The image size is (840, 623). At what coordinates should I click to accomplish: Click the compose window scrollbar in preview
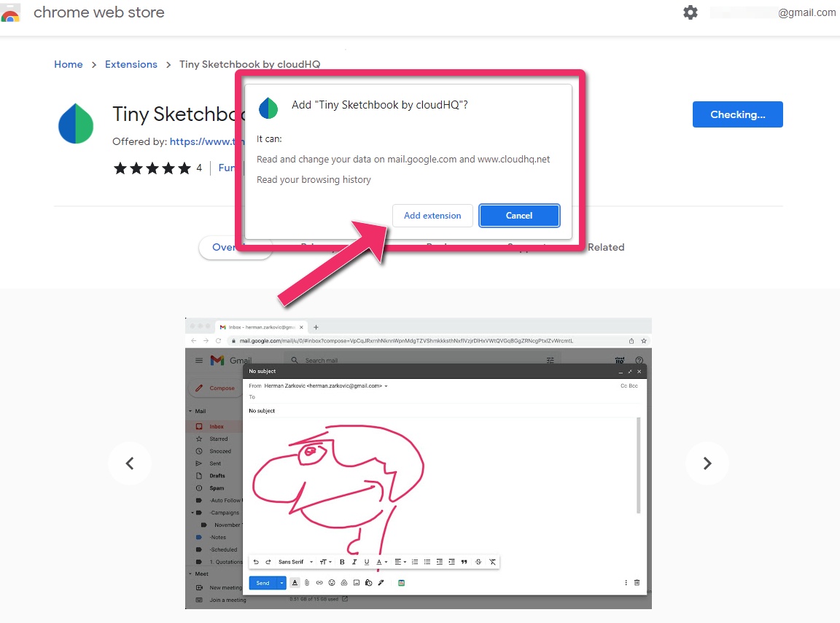coord(638,466)
